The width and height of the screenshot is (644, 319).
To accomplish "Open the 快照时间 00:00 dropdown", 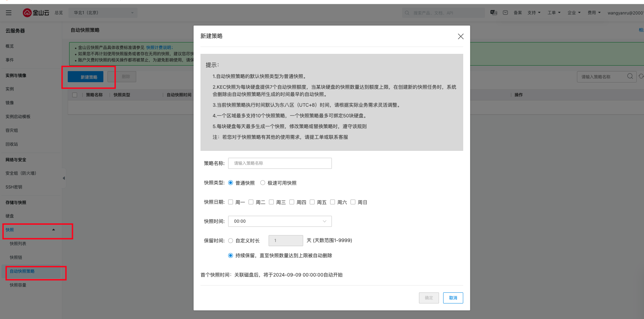I will pos(280,221).
